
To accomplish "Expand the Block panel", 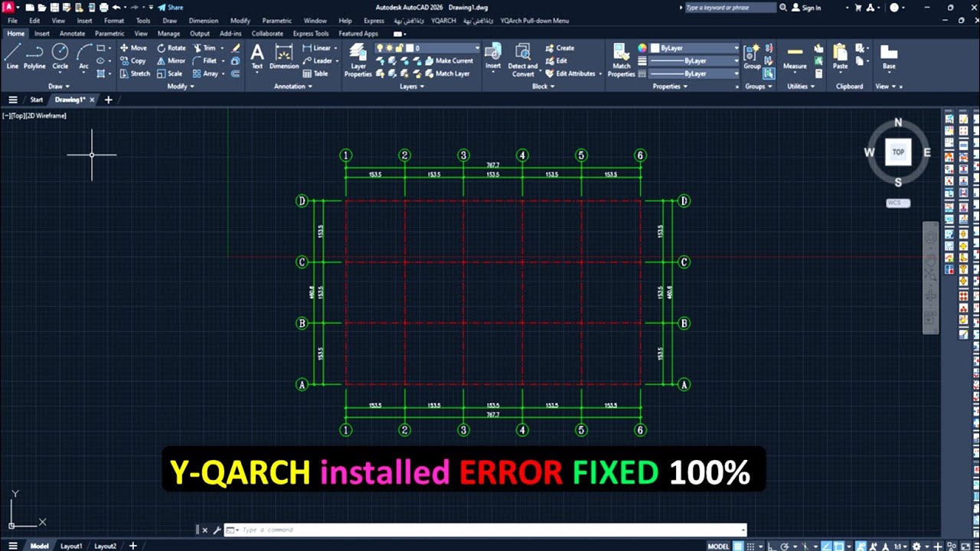I will [x=543, y=86].
